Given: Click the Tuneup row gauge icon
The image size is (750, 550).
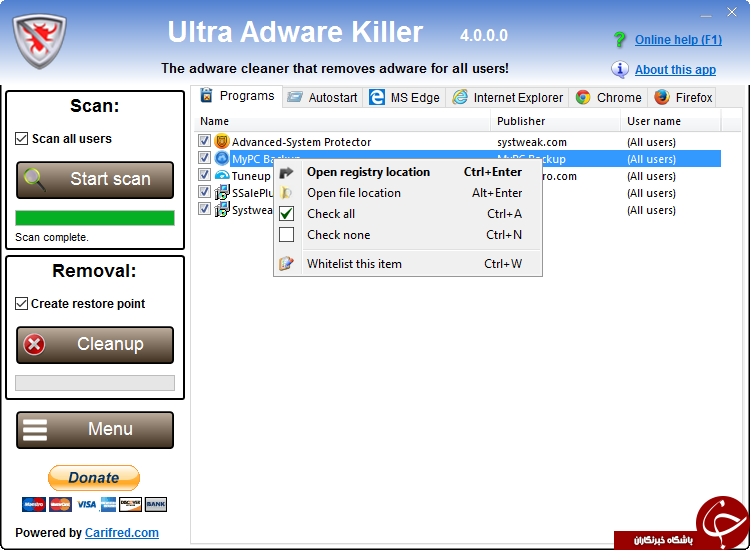Looking at the screenshot, I should (x=221, y=176).
